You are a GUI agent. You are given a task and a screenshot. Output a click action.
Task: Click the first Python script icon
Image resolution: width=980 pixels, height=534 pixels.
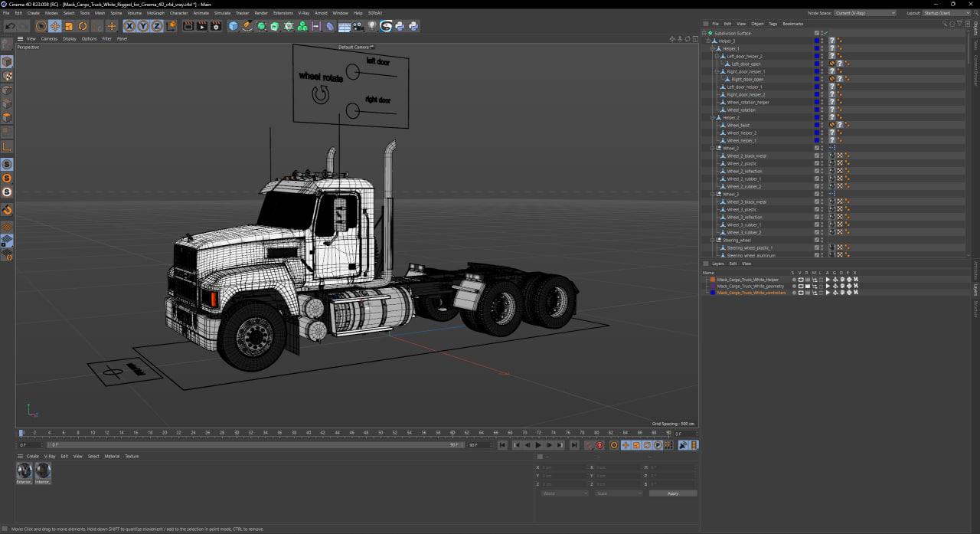point(400,26)
